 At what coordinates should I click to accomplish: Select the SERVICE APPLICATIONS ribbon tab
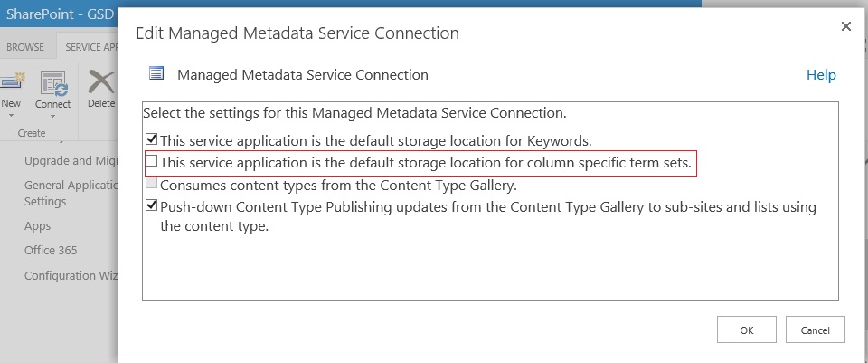pyautogui.click(x=90, y=46)
